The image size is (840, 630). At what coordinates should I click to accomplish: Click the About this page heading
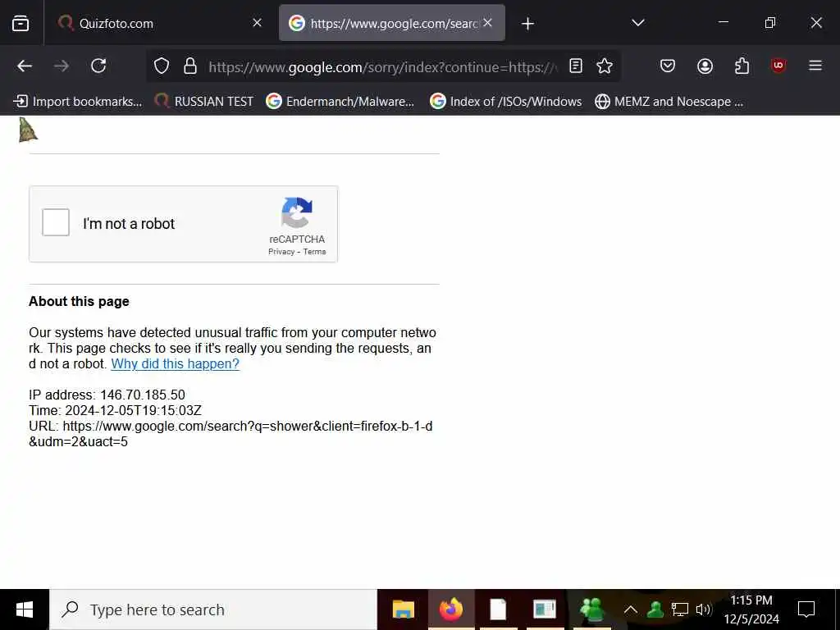click(x=80, y=301)
